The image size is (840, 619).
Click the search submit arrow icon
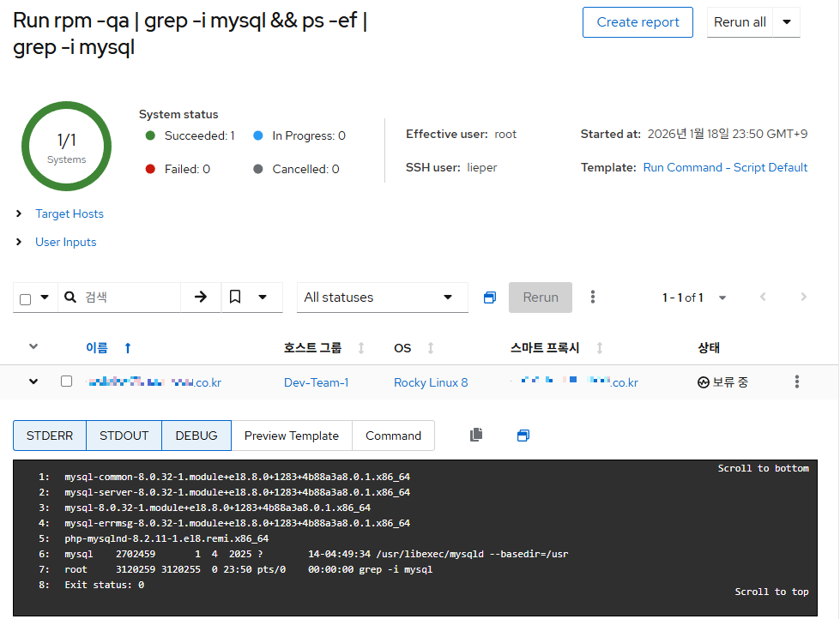[201, 297]
